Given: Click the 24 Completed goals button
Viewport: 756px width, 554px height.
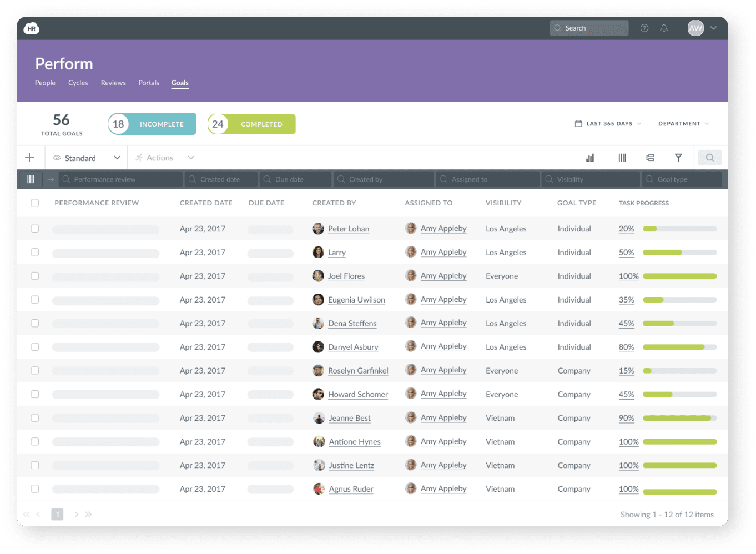Looking at the screenshot, I should [x=251, y=124].
